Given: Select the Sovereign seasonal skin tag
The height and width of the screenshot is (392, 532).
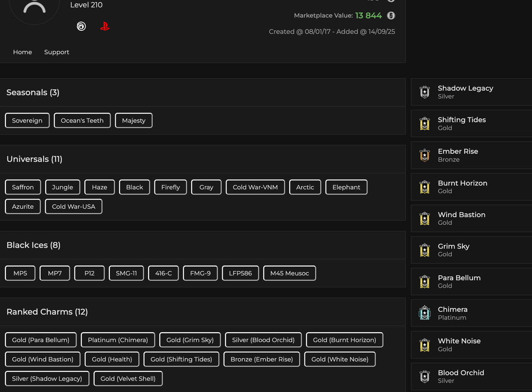Looking at the screenshot, I should click(x=27, y=121).
